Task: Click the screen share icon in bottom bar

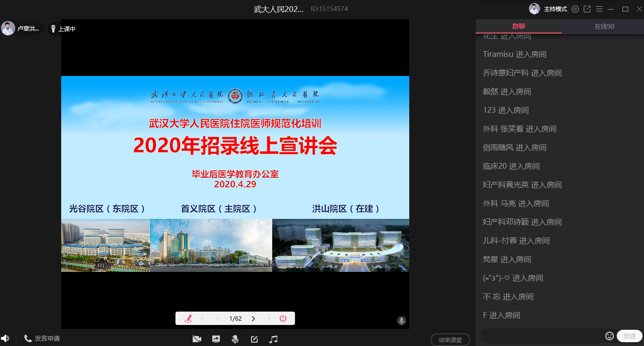Action: 216,339
